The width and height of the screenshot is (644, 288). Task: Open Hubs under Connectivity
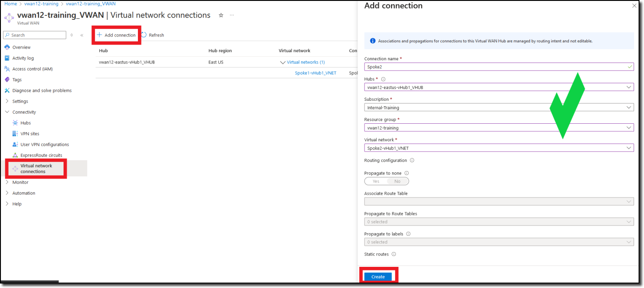(26, 123)
